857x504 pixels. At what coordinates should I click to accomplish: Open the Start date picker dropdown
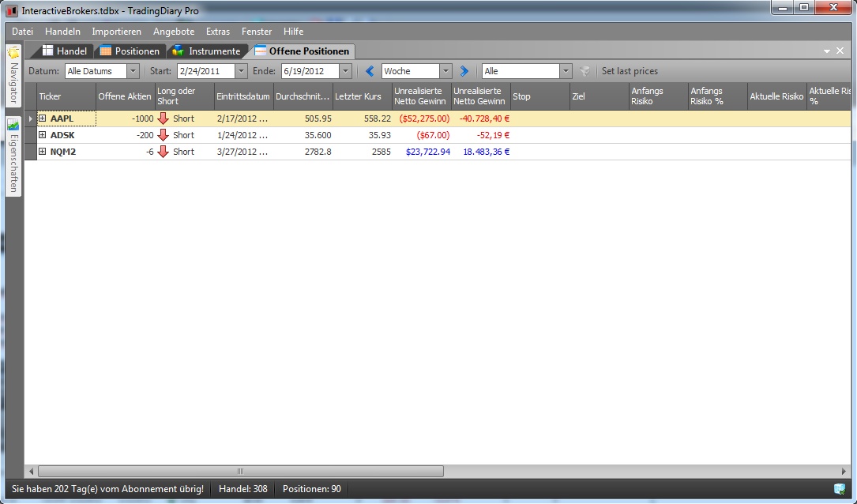point(241,71)
